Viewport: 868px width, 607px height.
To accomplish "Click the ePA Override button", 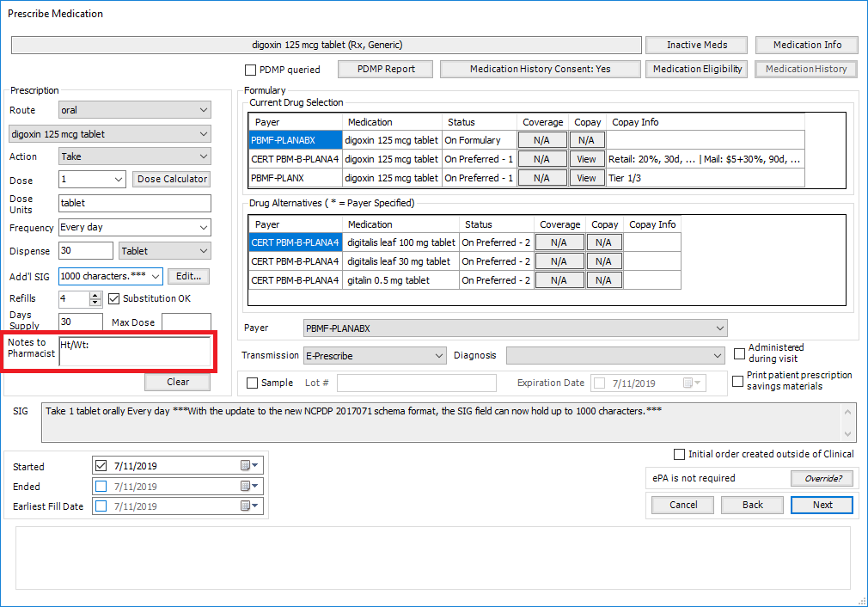I will click(822, 478).
